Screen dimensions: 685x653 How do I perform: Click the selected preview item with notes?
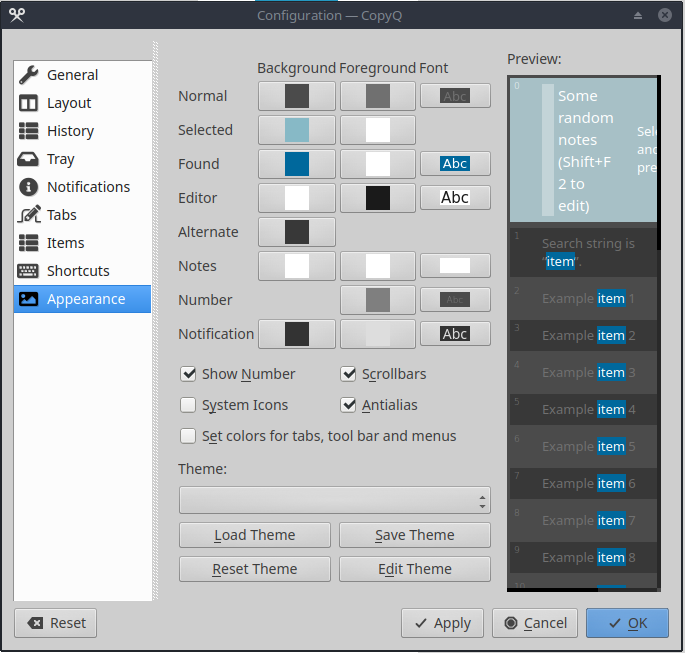(583, 150)
